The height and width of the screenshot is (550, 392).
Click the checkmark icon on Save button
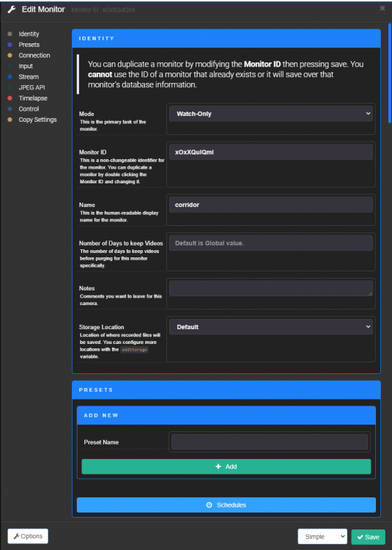pyautogui.click(x=360, y=537)
